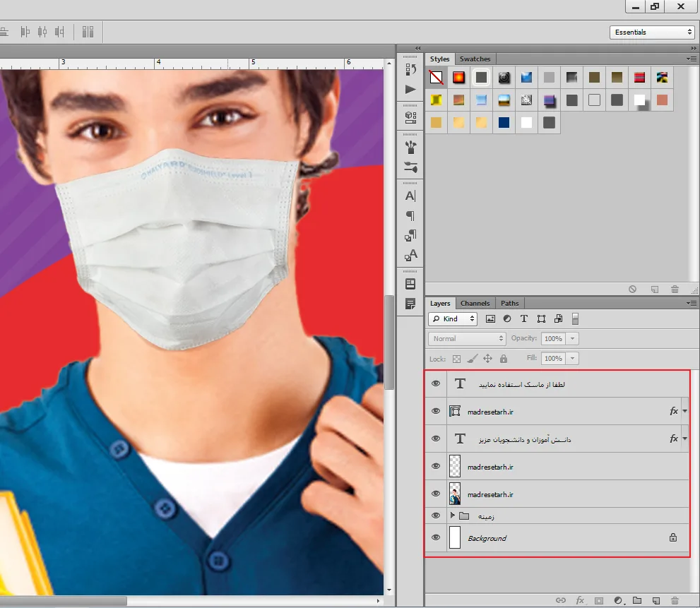700x608 pixels.
Task: Expand the زمینه layer group
Action: click(453, 515)
